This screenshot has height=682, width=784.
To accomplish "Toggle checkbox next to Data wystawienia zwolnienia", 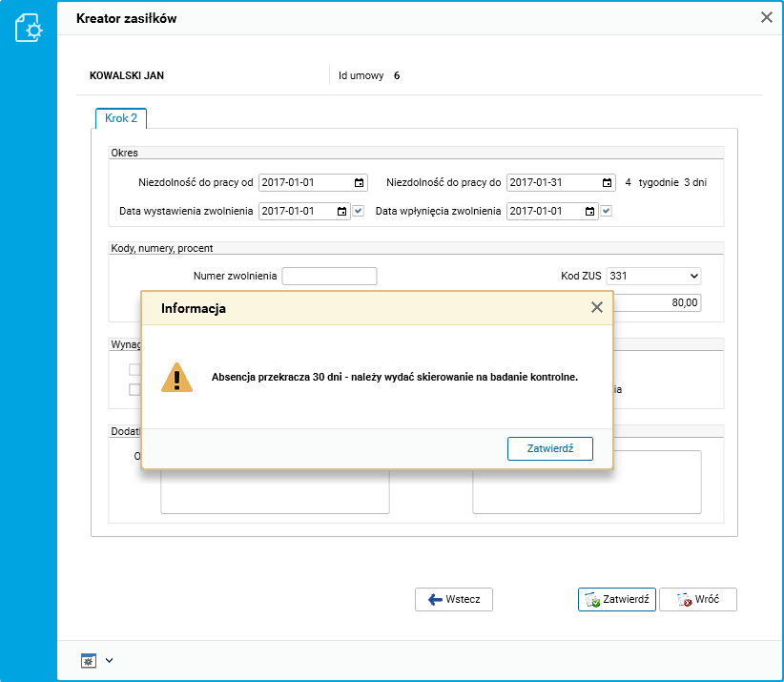I will (x=359, y=211).
